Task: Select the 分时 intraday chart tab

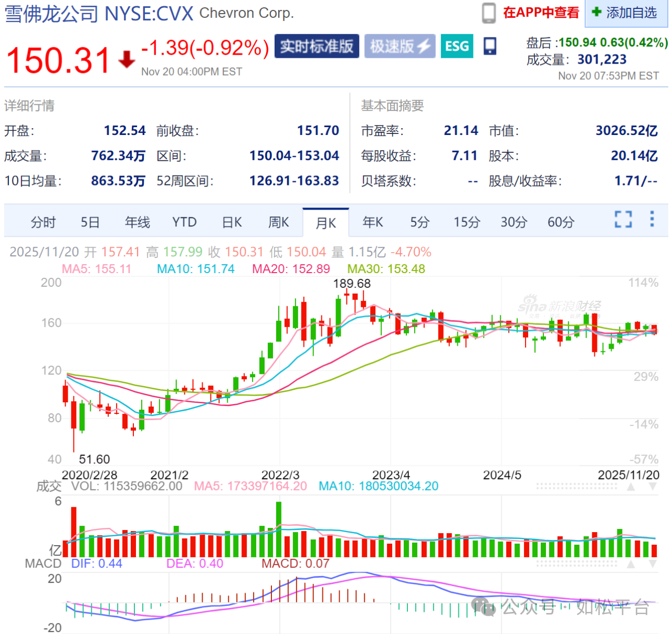Action: click(43, 222)
